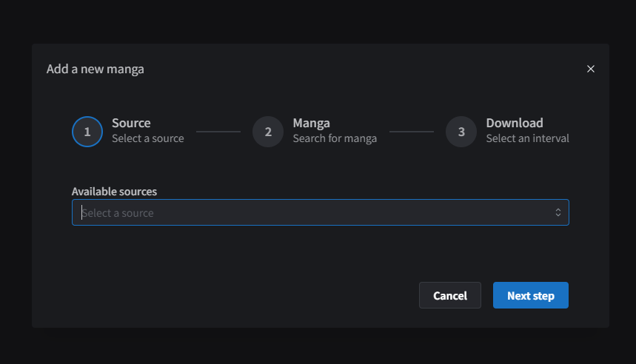Jump to the step 2 circle icon

[268, 132]
